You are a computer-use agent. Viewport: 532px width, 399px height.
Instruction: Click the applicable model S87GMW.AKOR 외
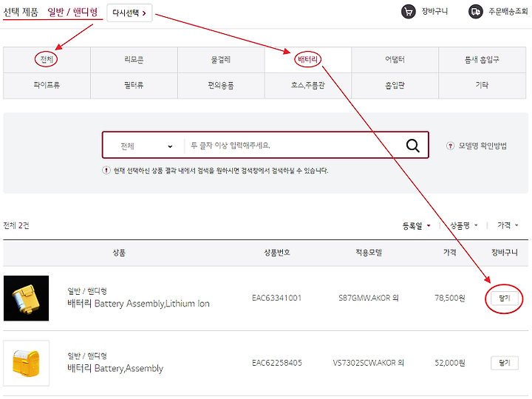coord(369,298)
